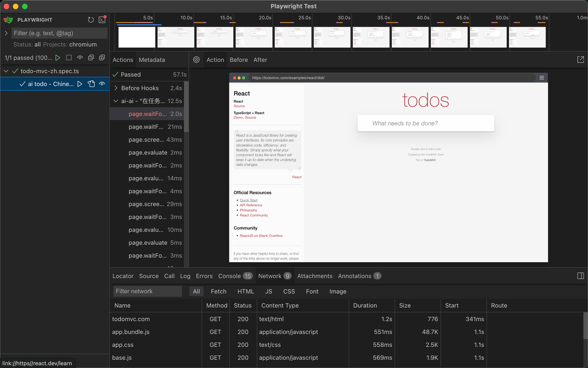
Task: Run all tests with green play button
Action: (x=58, y=57)
